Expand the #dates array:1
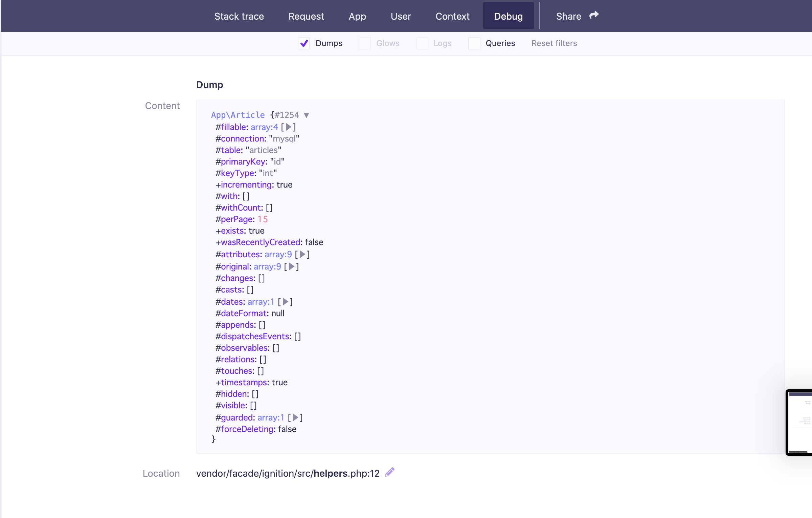812x518 pixels. (285, 302)
